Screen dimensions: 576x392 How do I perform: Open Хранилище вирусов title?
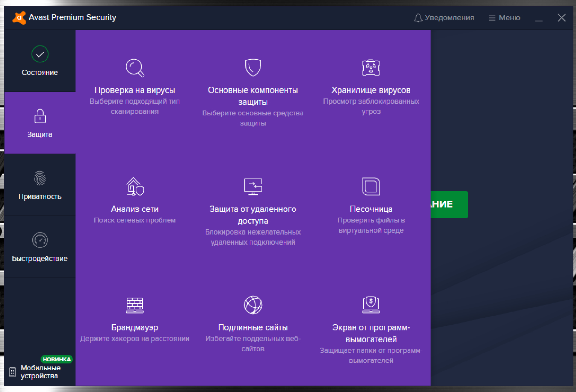pos(371,90)
